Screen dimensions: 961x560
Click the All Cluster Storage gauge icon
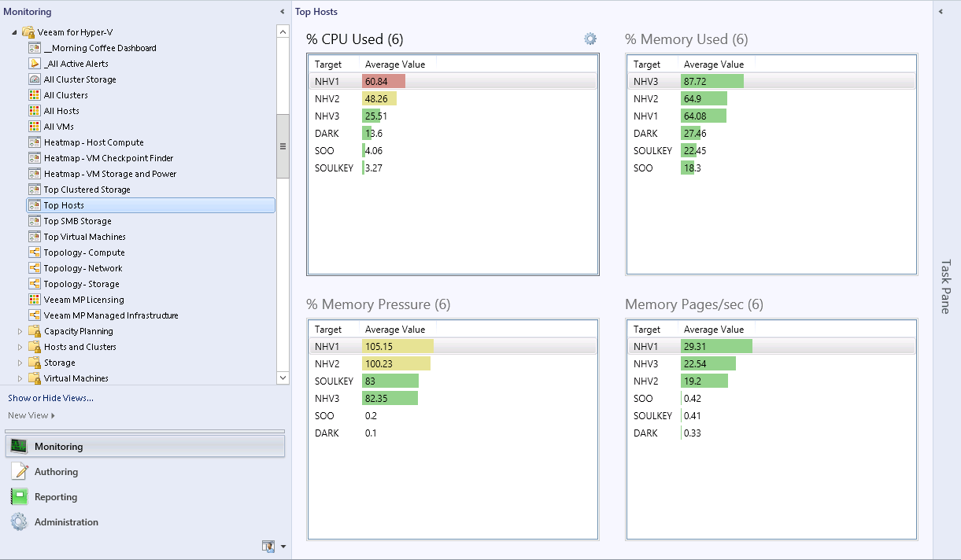35,79
